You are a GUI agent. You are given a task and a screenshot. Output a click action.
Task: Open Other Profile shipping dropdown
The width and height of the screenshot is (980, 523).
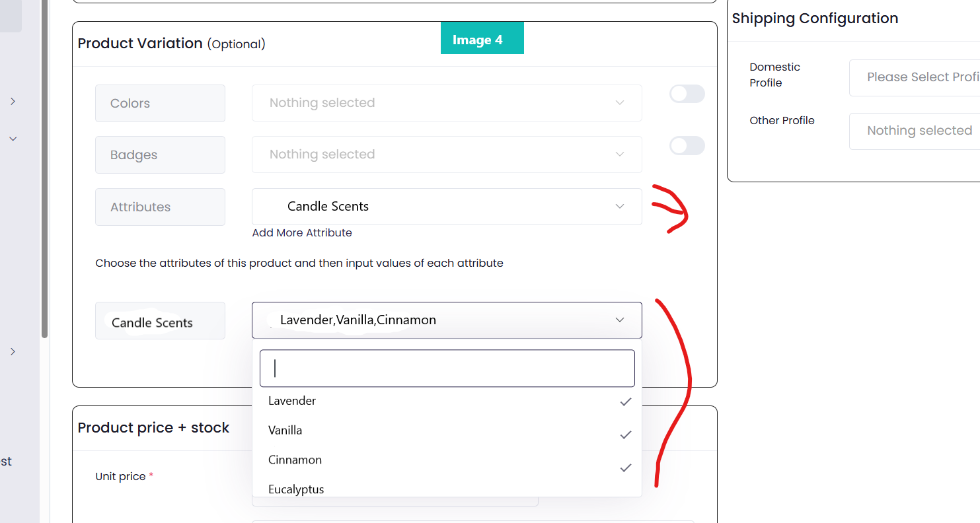[x=915, y=131]
